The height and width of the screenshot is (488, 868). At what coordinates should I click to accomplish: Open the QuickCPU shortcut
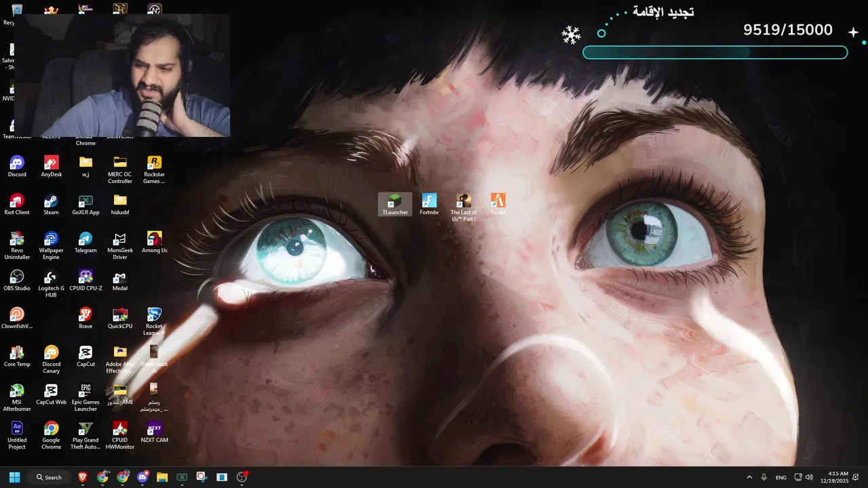tap(120, 319)
